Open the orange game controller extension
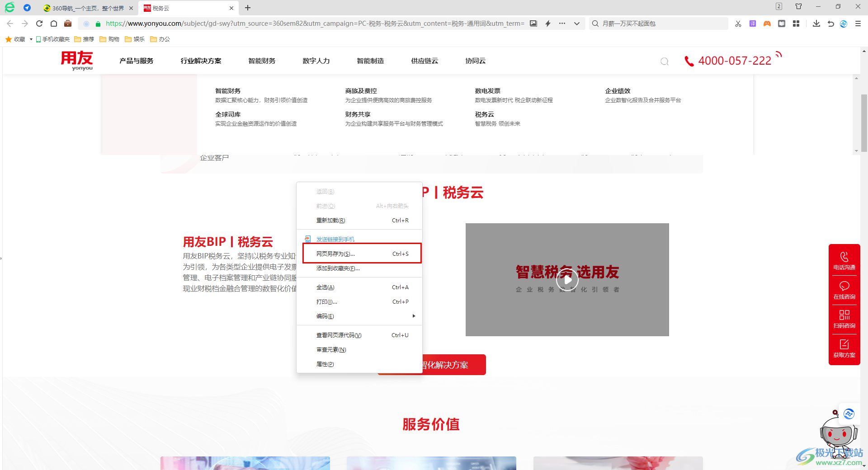This screenshot has height=470, width=868. click(767, 23)
